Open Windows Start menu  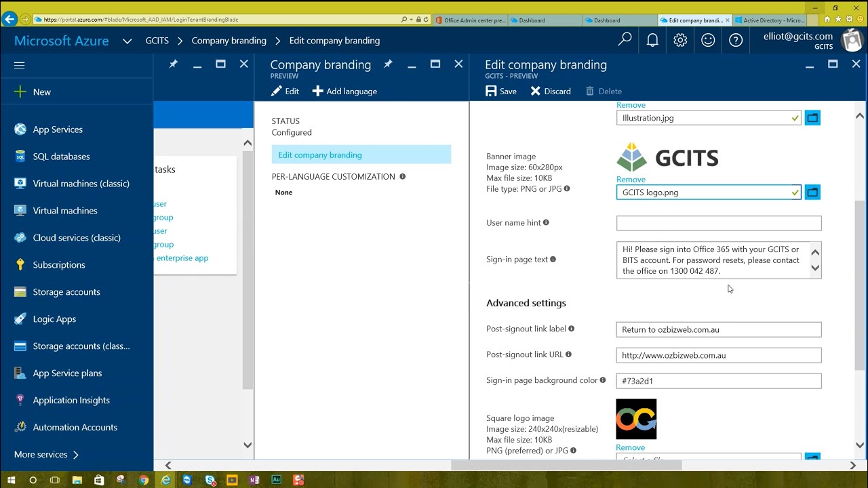click(x=11, y=480)
